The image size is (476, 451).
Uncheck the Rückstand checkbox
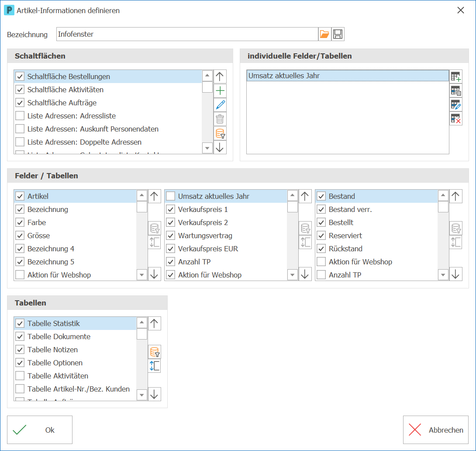pyautogui.click(x=321, y=249)
